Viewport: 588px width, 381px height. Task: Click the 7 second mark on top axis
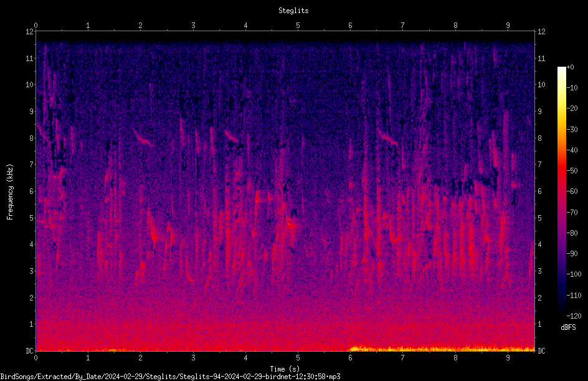[x=402, y=26]
